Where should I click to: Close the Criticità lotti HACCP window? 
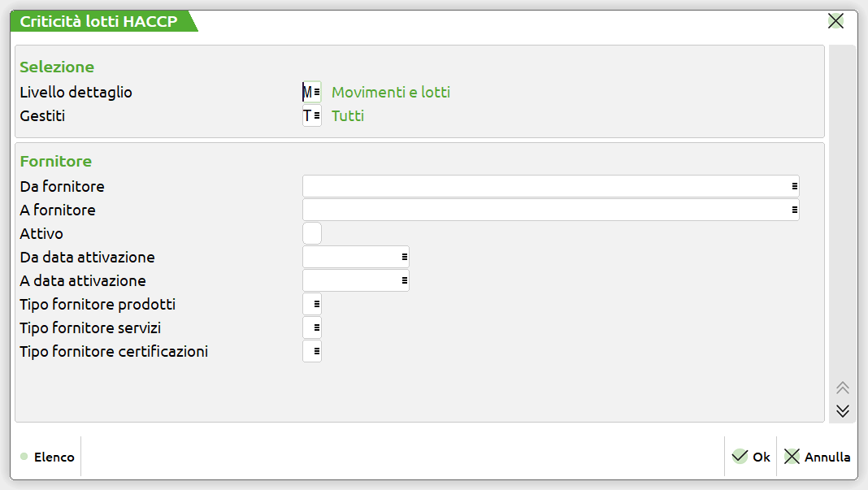pos(835,21)
